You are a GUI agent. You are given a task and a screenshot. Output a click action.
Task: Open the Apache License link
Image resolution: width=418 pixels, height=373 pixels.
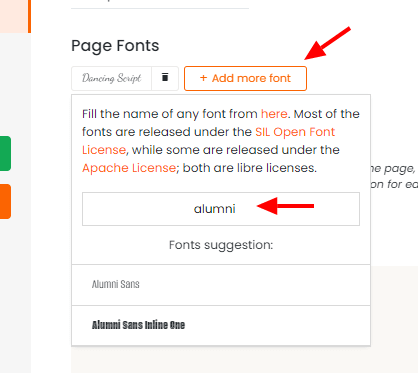coord(129,168)
